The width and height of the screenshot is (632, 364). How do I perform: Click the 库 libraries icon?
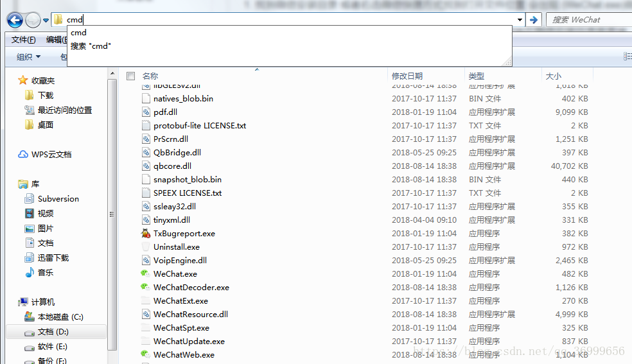(x=23, y=184)
